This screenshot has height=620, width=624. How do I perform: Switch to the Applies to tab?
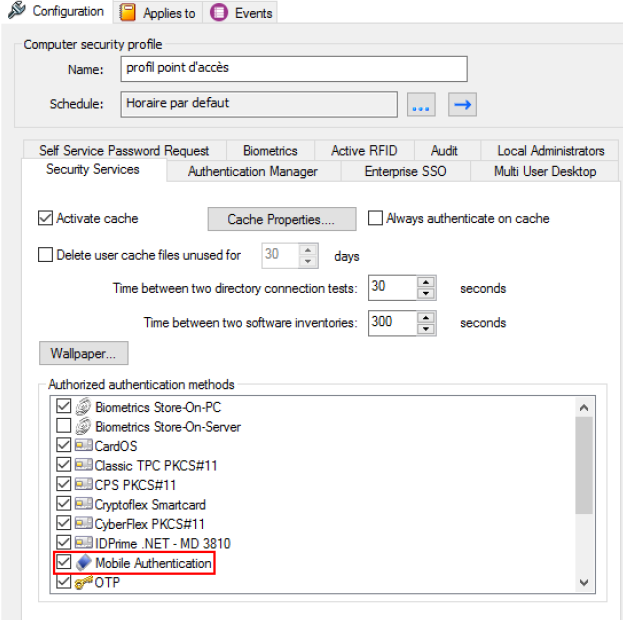[158, 13]
